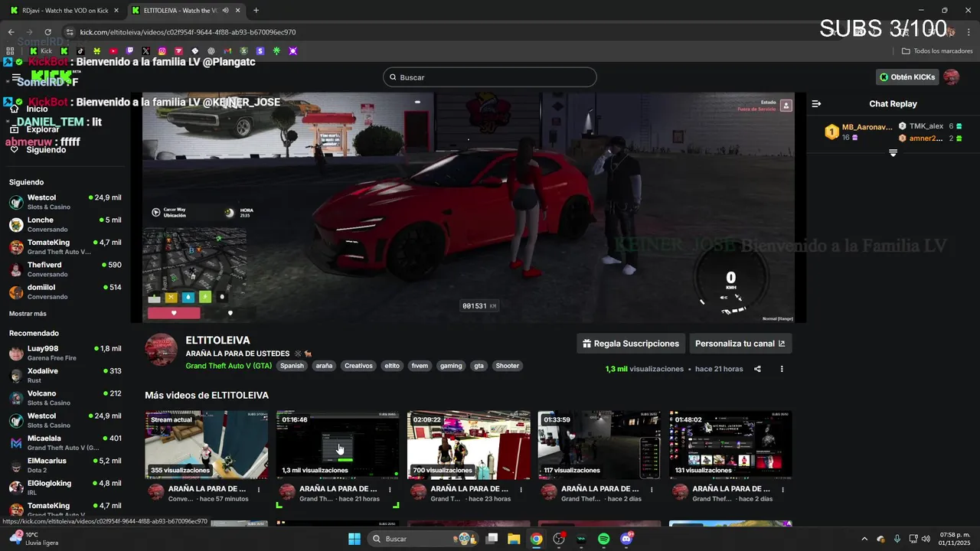Open the 02:09:22 video thumbnail
The height and width of the screenshot is (551, 980).
(469, 445)
